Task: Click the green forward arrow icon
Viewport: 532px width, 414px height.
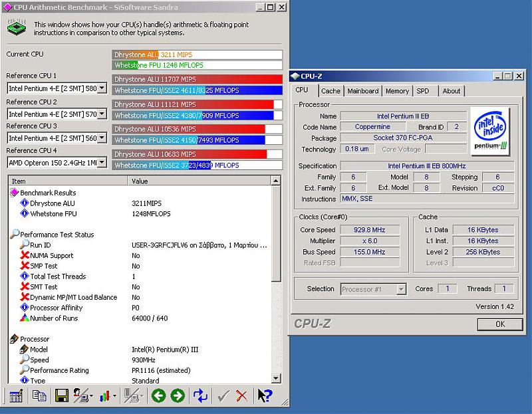Action: pos(178,395)
